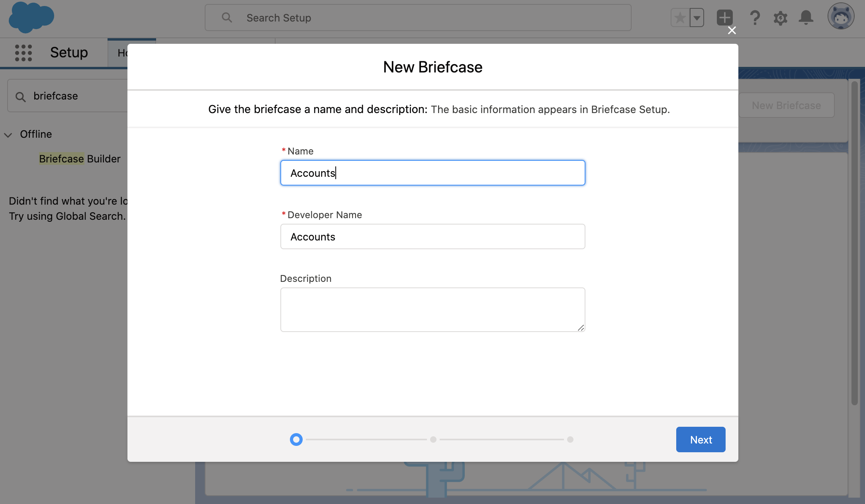The width and height of the screenshot is (865, 504).
Task: Click the Next button to proceed
Action: tap(701, 439)
